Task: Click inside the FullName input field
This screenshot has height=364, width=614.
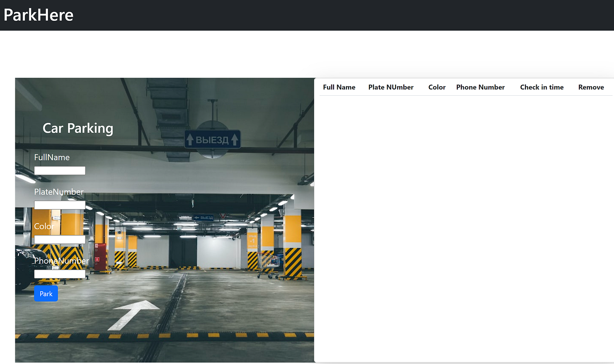Action: (60, 170)
